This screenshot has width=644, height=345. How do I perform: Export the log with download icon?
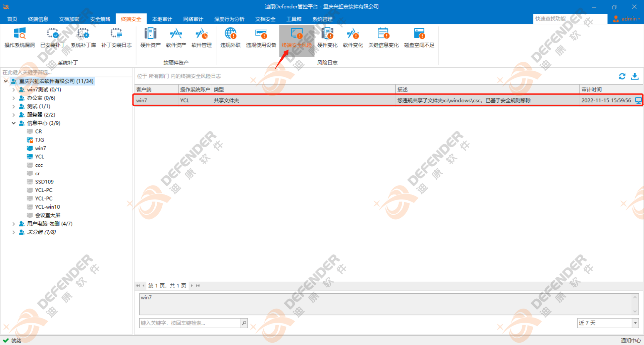coord(635,76)
